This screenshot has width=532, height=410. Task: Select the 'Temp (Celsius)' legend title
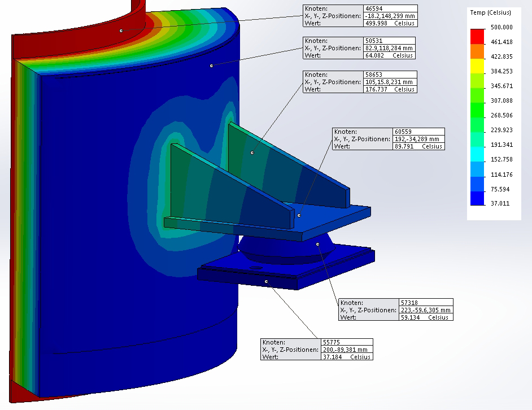pyautogui.click(x=491, y=12)
